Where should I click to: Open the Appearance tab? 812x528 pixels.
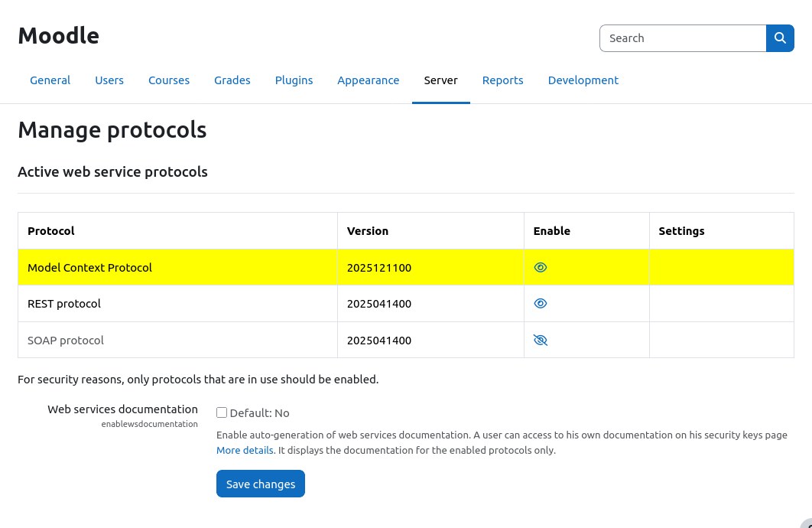[x=369, y=80]
